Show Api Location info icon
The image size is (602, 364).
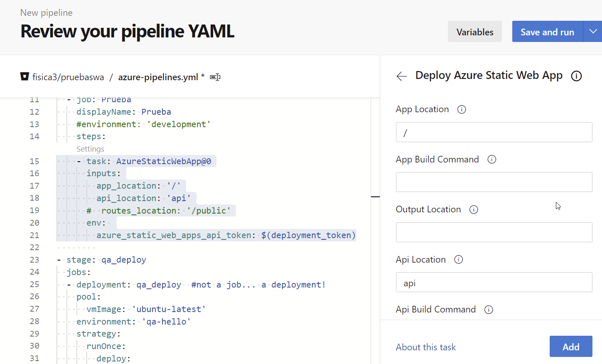(x=459, y=260)
